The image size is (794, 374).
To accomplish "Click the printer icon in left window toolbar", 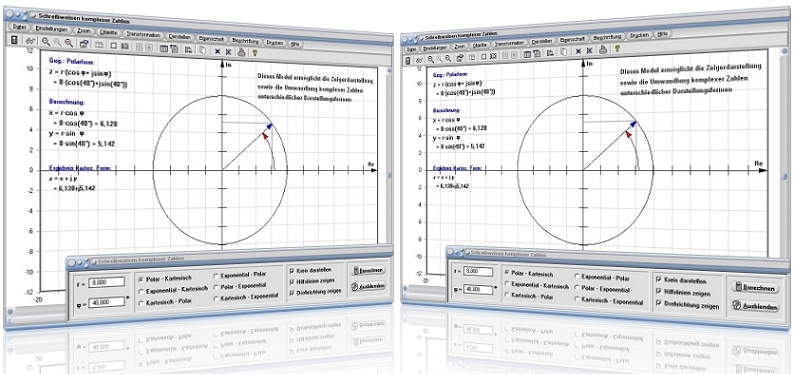I will 242,52.
